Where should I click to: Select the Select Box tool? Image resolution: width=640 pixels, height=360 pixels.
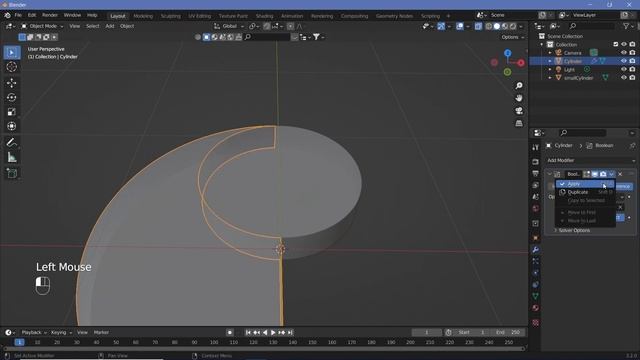coord(11,53)
